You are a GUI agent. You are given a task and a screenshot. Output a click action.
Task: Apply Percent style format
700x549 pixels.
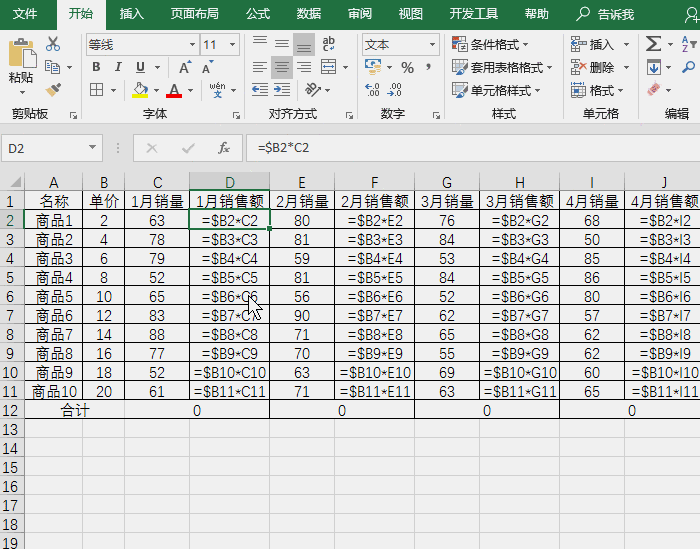(407, 67)
